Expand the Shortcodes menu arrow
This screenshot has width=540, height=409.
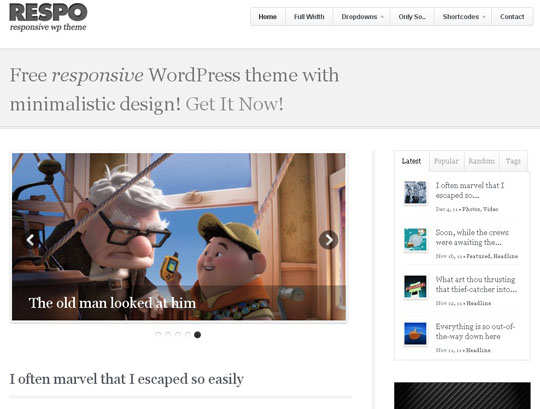click(484, 17)
